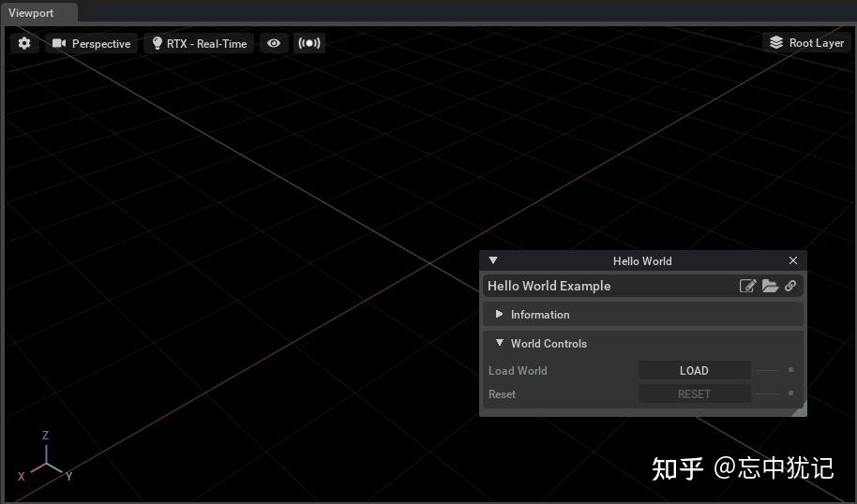Close the Hello World panel
Image resolution: width=857 pixels, height=504 pixels.
(793, 260)
